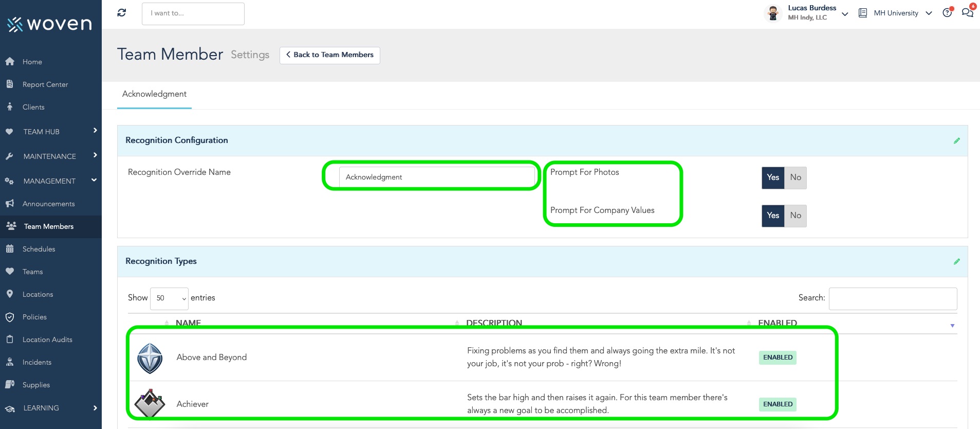
Task: Click Achiever badge image
Action: pos(150,403)
